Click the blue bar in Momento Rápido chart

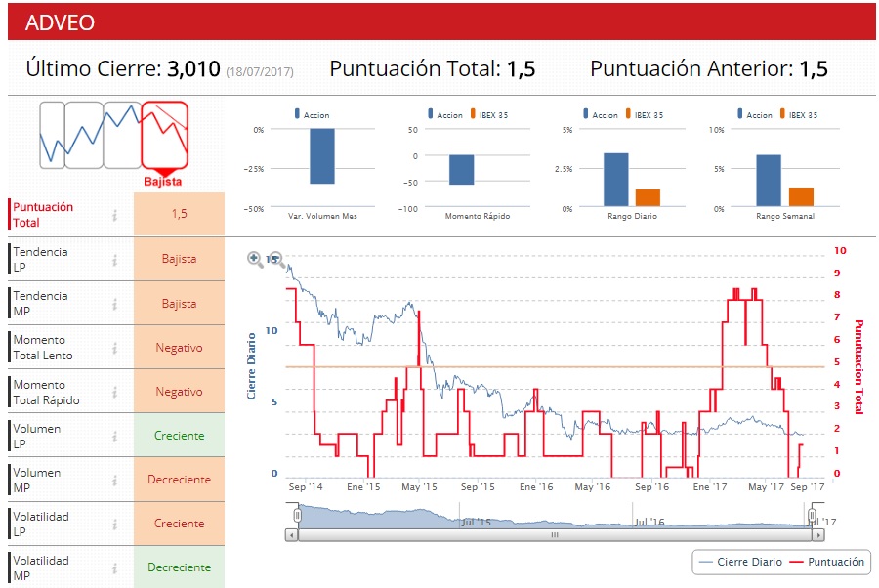(x=461, y=170)
